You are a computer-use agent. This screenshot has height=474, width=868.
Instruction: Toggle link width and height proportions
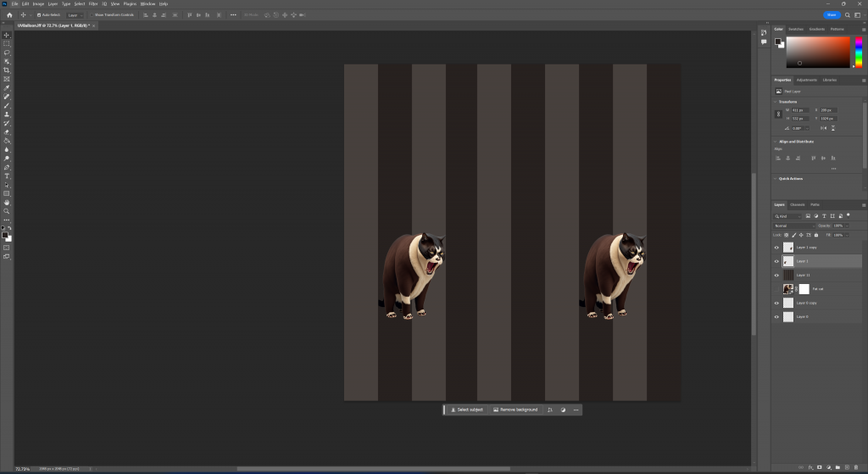pyautogui.click(x=778, y=114)
